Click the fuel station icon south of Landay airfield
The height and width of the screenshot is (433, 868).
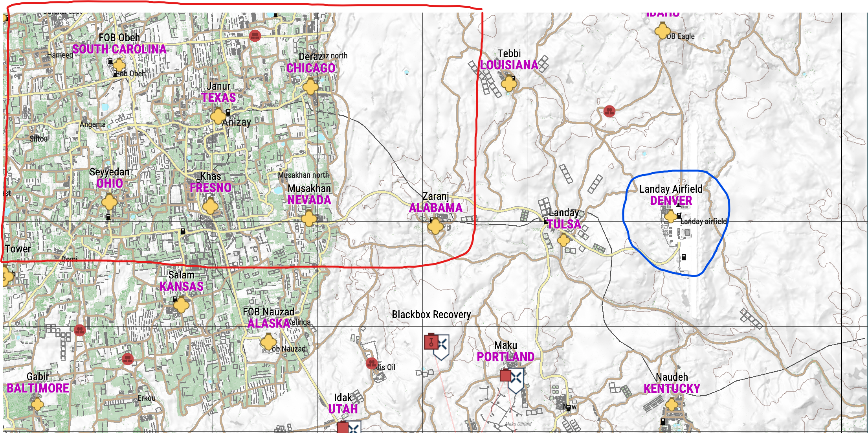point(684,257)
